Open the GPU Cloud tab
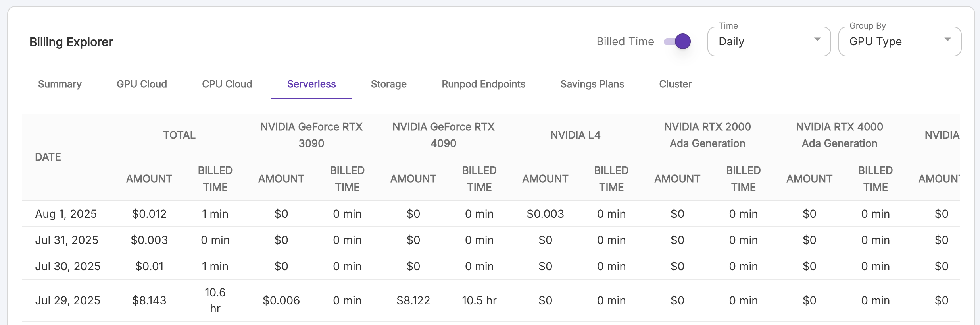 (142, 84)
